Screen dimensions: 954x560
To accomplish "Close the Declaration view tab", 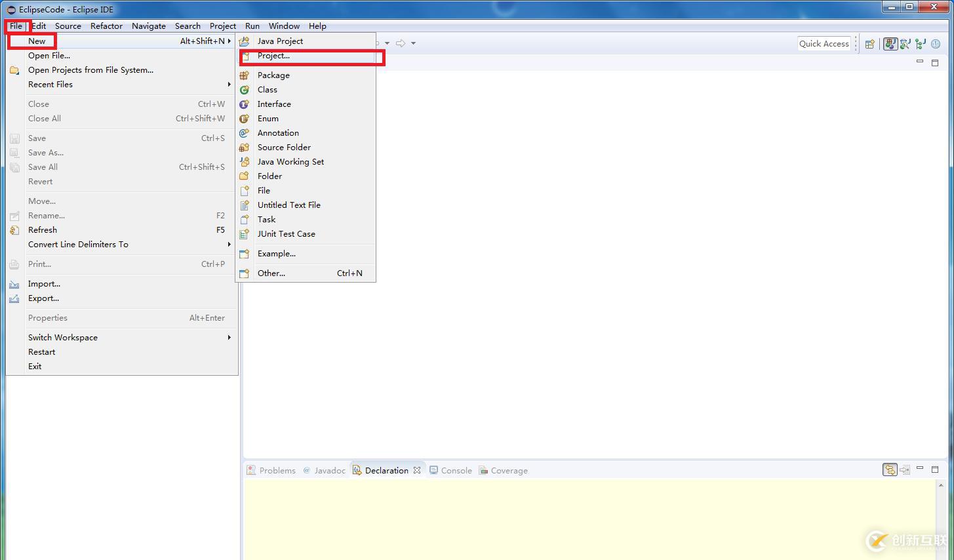I will click(417, 470).
